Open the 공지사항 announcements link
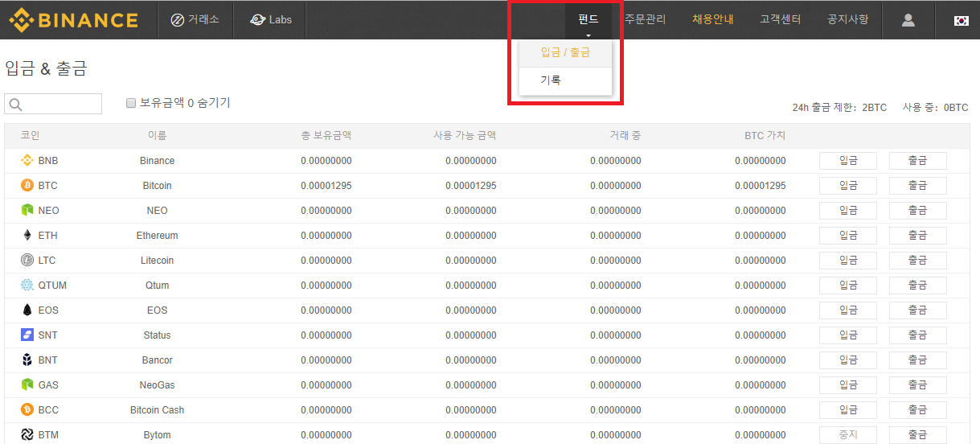 tap(848, 19)
